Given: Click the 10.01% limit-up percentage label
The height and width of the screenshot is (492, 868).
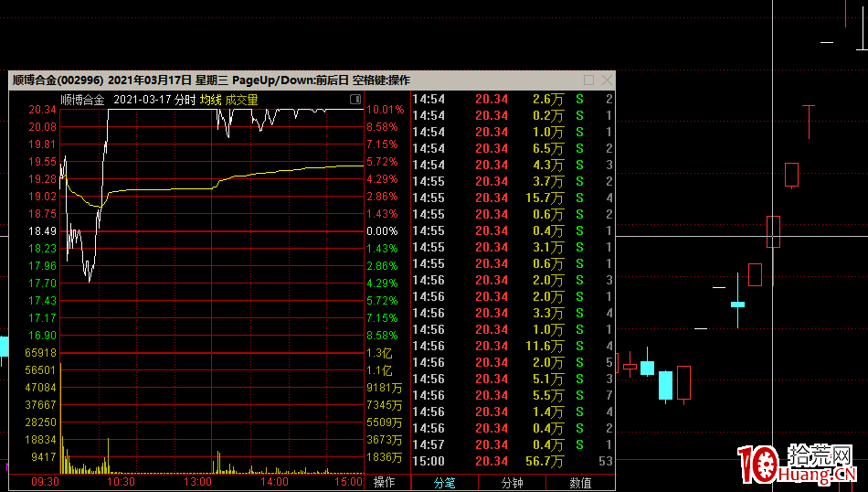Looking at the screenshot, I should coord(382,110).
